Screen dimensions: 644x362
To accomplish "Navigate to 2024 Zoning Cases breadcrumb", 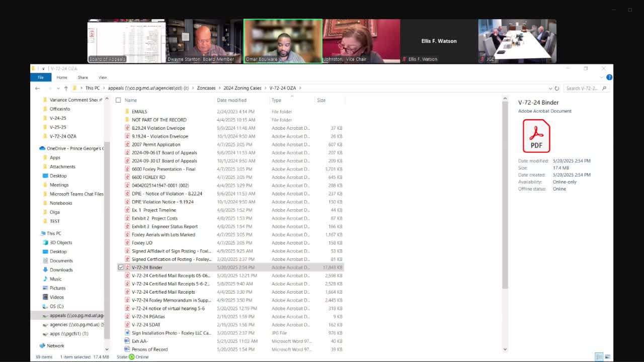I will point(243,88).
